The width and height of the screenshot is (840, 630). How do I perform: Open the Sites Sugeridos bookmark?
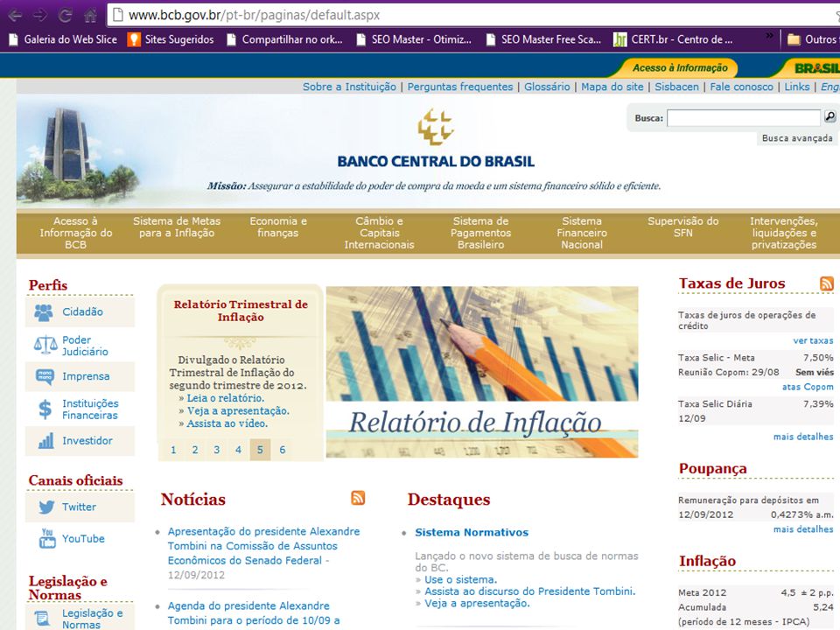pos(171,39)
